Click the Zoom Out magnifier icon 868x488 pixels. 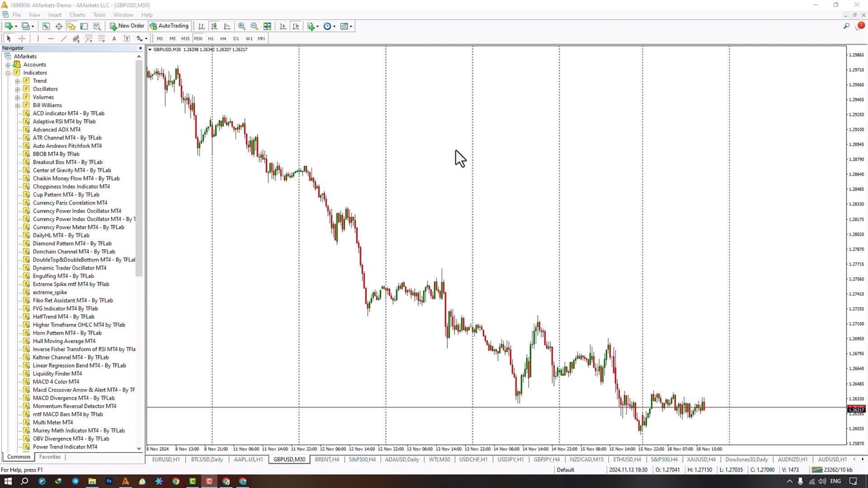254,26
